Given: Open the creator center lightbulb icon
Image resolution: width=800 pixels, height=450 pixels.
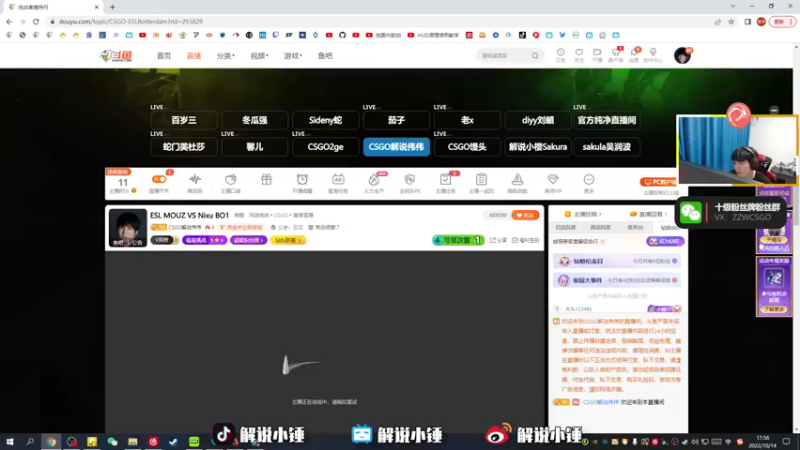Looking at the screenshot, I should click(x=653, y=55).
